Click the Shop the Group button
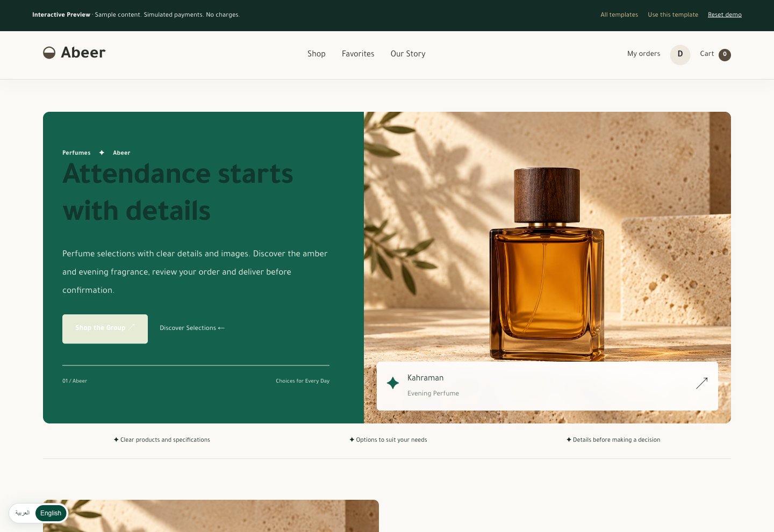The width and height of the screenshot is (774, 532). [105, 329]
